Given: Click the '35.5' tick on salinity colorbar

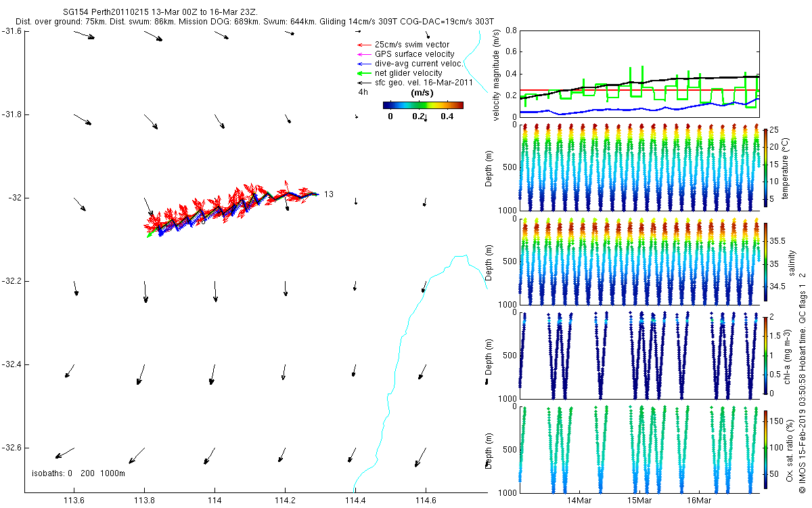Looking at the screenshot, I should click(x=778, y=241).
